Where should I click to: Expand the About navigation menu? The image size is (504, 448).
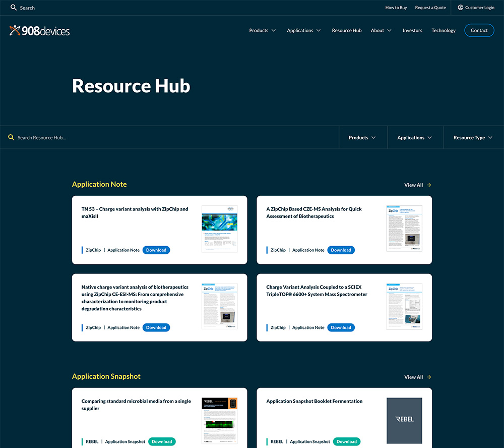(x=381, y=30)
